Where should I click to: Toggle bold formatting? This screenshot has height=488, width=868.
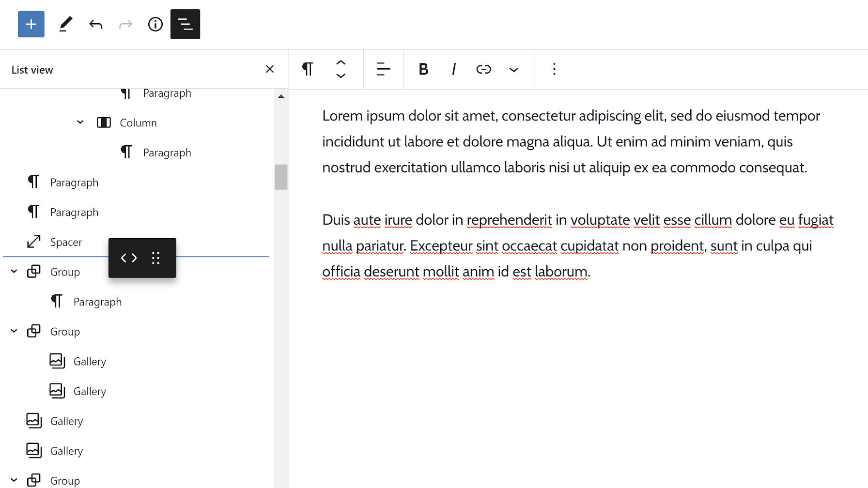click(423, 69)
